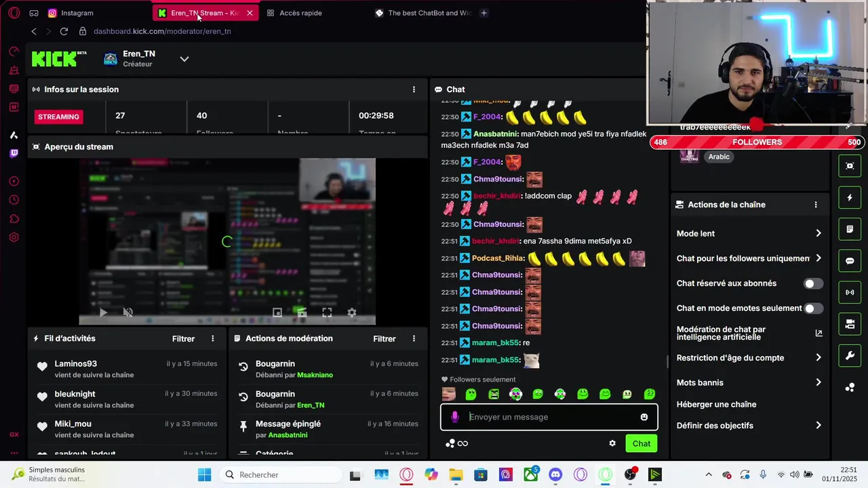The width and height of the screenshot is (868, 488).
Task: Click the taskbar Rechercher search box
Action: pos(282,474)
